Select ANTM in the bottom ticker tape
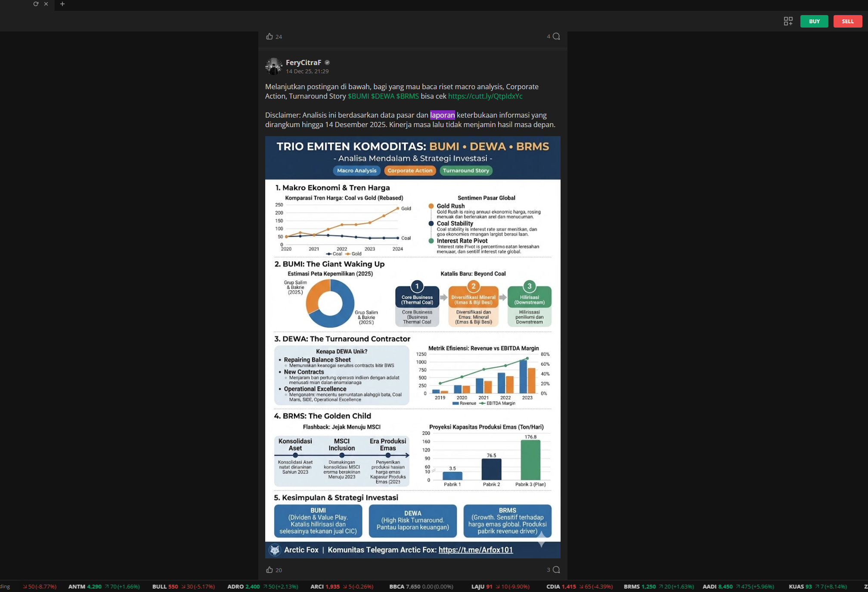Screen dimensions: 868x592 [77, 586]
